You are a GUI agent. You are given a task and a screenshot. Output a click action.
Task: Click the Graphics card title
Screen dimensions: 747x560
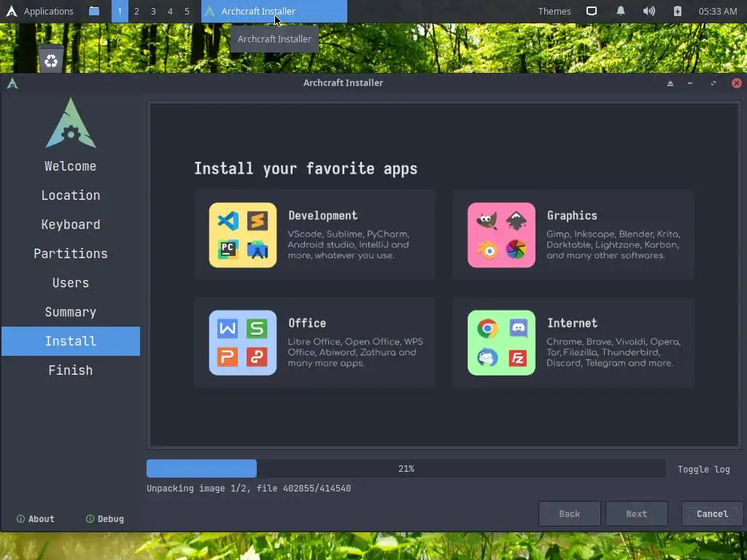tap(572, 215)
